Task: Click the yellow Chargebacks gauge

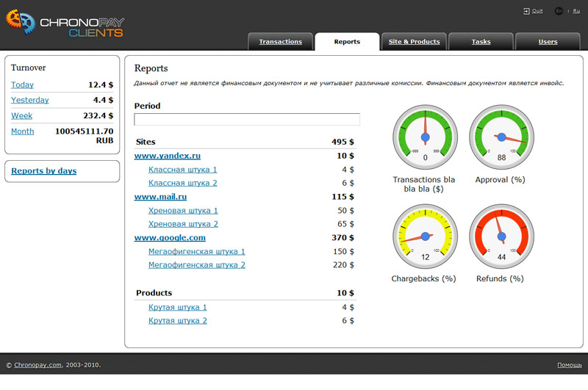Action: (425, 236)
